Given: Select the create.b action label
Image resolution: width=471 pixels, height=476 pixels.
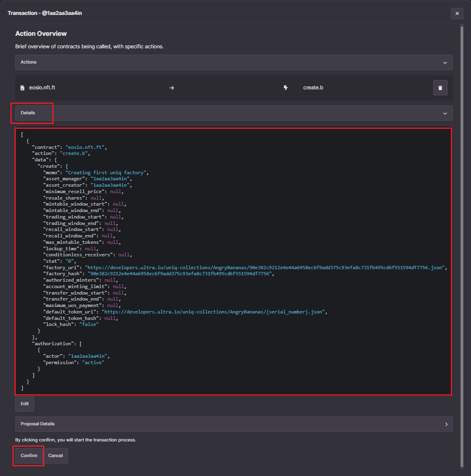Looking at the screenshot, I should click(313, 87).
